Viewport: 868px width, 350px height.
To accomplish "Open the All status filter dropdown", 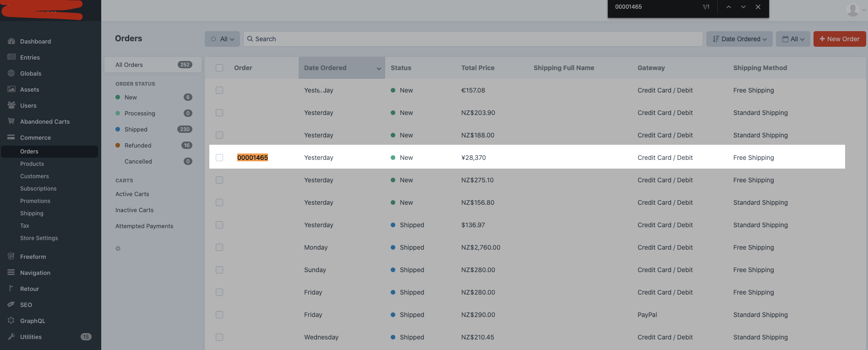I will coord(222,39).
